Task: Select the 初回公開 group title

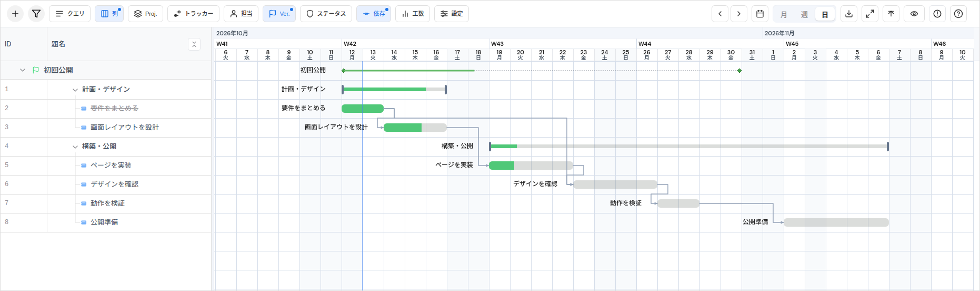Action: coord(58,70)
